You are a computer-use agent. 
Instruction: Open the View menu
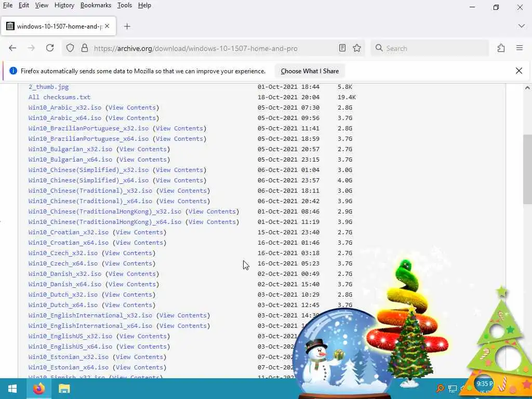coord(42,5)
